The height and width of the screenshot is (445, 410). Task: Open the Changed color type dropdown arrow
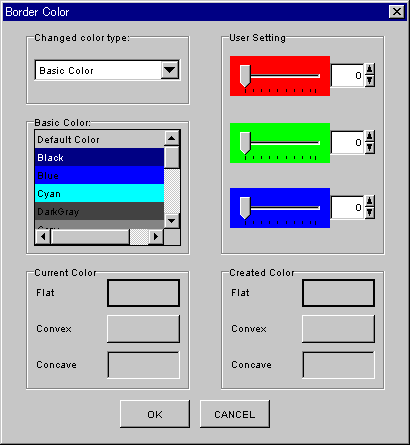[170, 70]
